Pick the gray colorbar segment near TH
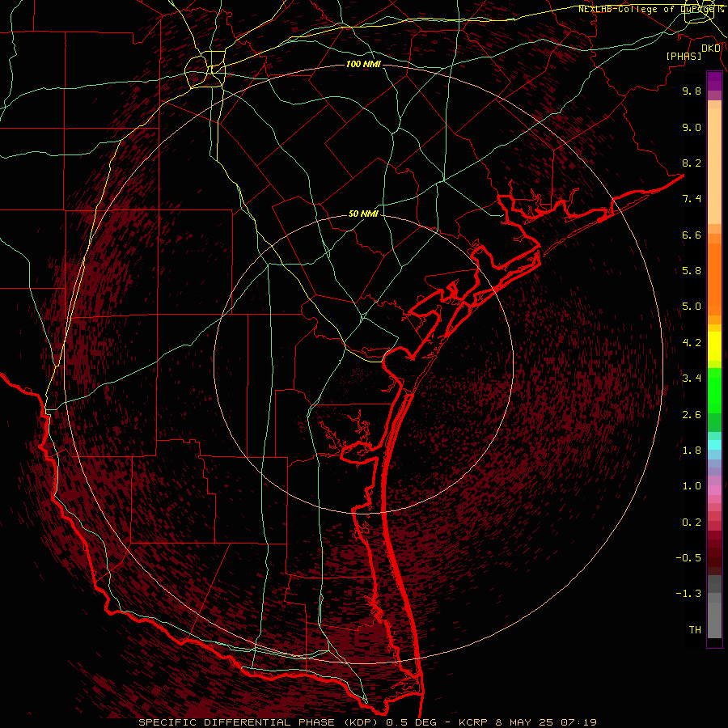The width and height of the screenshot is (728, 728). click(714, 620)
